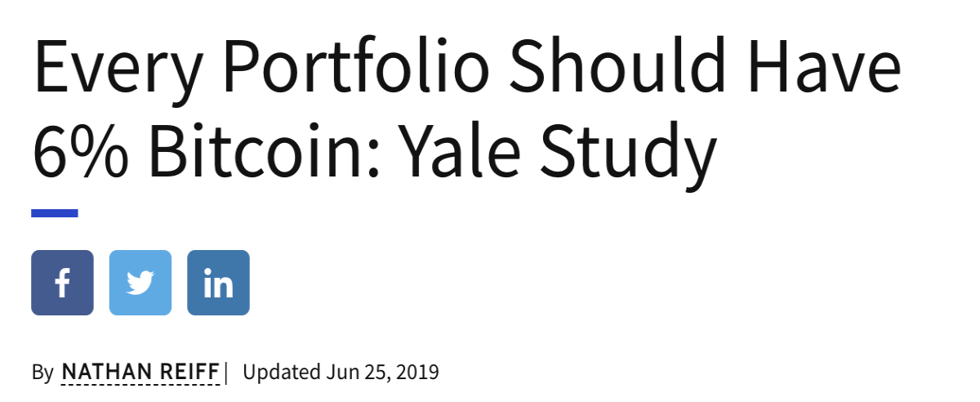Share the article on LinkedIn
This screenshot has width=980, height=402.
click(x=218, y=283)
